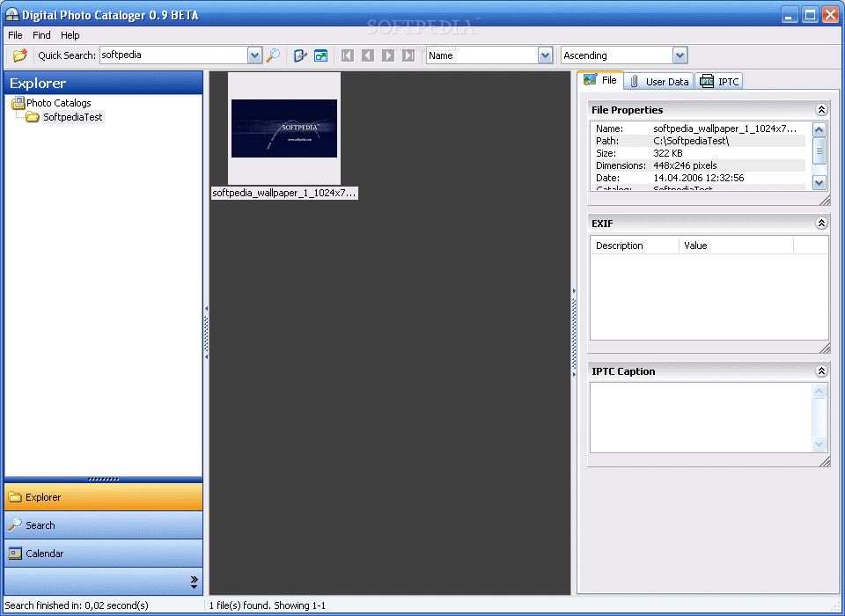This screenshot has height=616, width=845.
Task: Click the full screen view toolbar icon
Action: (320, 55)
